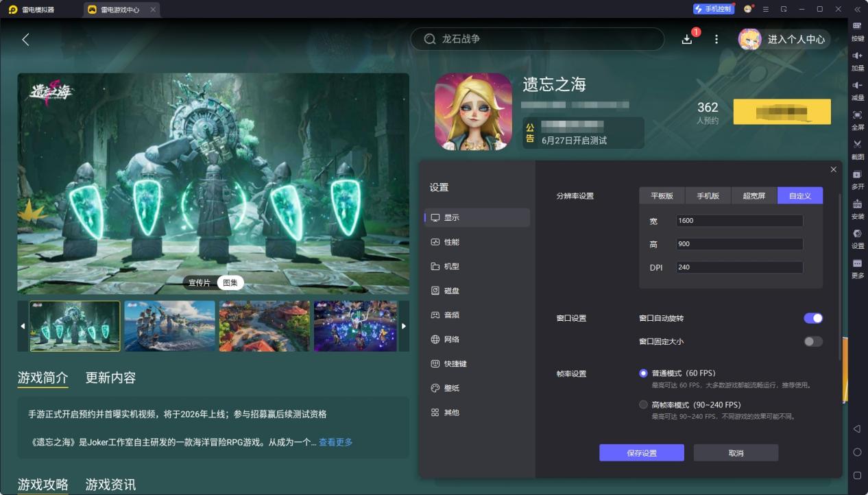Open the 磁盘 settings category
The image size is (868, 495).
click(x=477, y=291)
